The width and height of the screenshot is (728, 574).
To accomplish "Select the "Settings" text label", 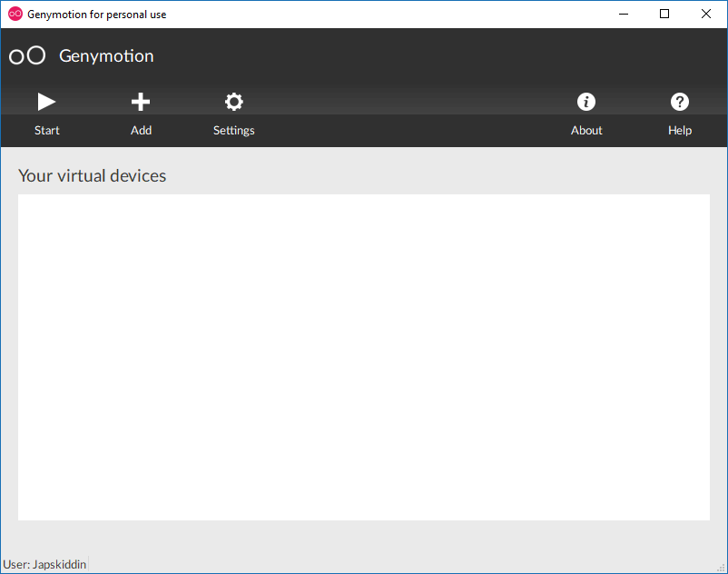I will point(234,131).
